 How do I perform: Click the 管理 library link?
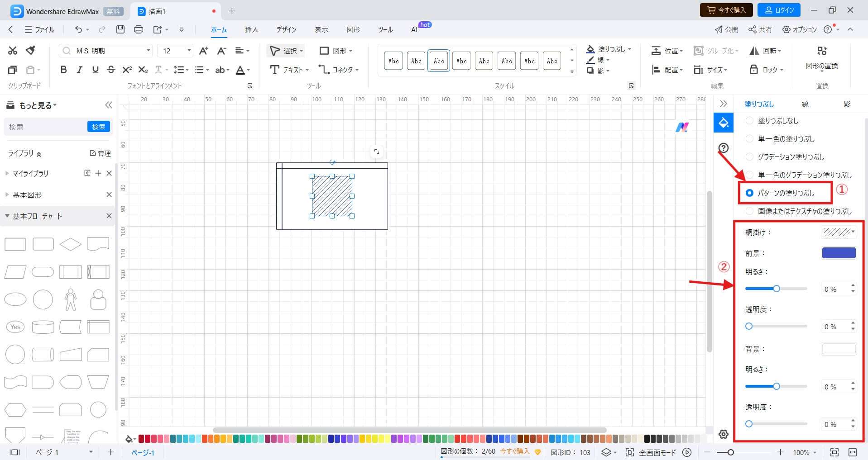(100, 153)
